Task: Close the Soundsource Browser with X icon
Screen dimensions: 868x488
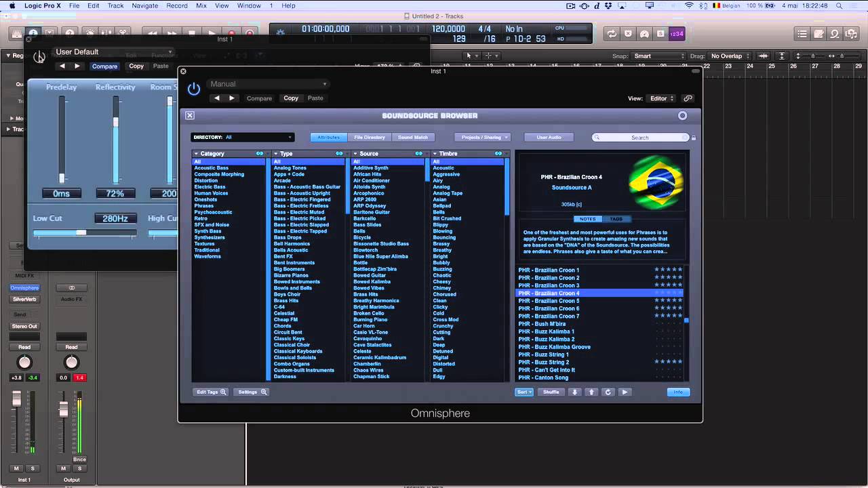Action: [190, 115]
